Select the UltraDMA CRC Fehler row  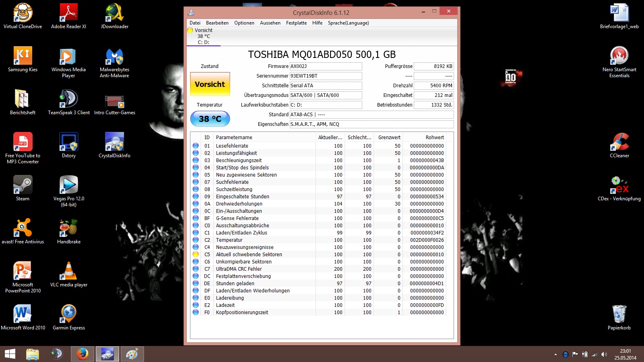click(319, 269)
